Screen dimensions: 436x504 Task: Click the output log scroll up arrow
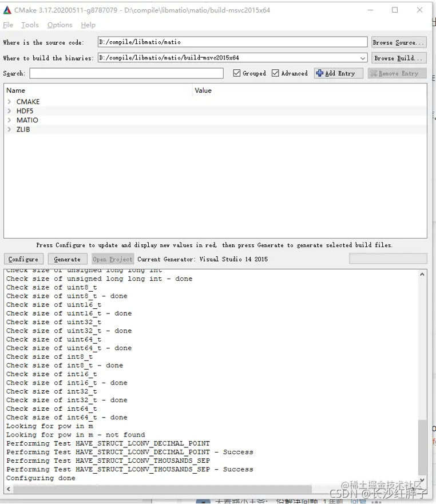pyautogui.click(x=422, y=274)
